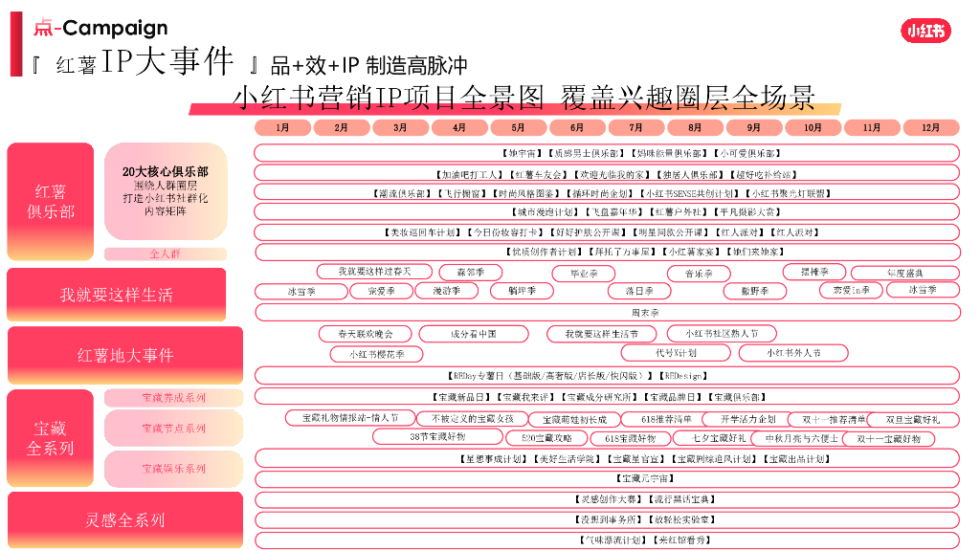Click the 周末季 full-year bar
Image resolution: width=980 pixels, height=551 pixels.
(x=607, y=313)
